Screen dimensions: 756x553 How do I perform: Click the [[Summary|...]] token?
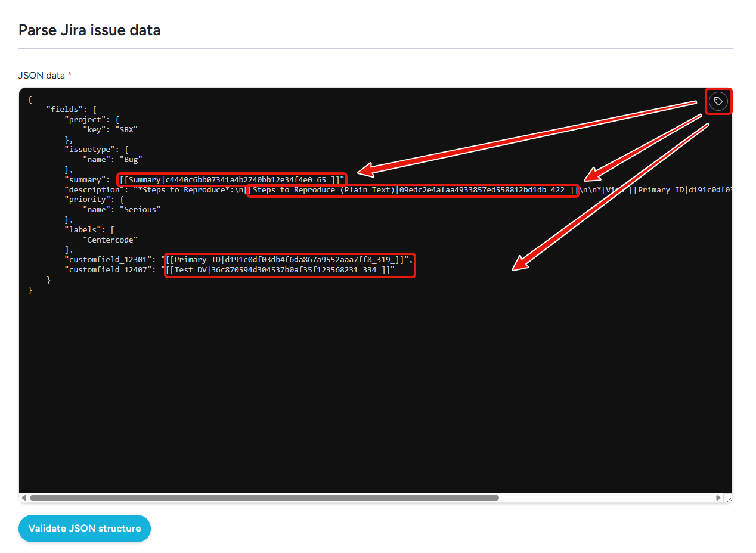click(230, 179)
